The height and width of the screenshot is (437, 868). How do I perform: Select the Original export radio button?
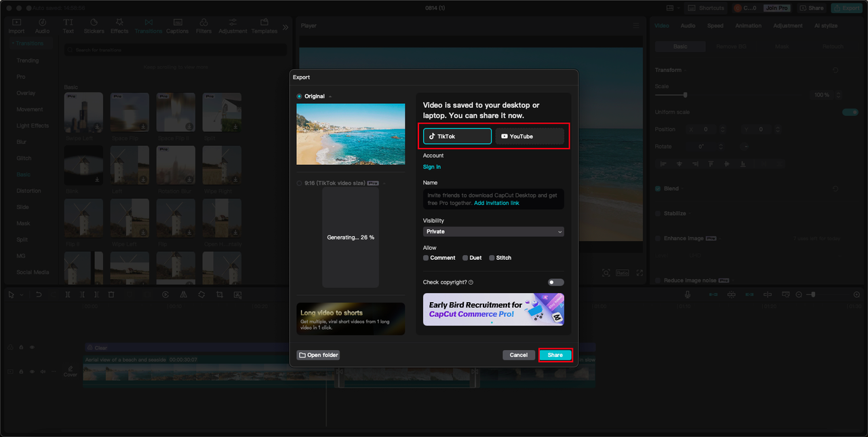click(300, 96)
